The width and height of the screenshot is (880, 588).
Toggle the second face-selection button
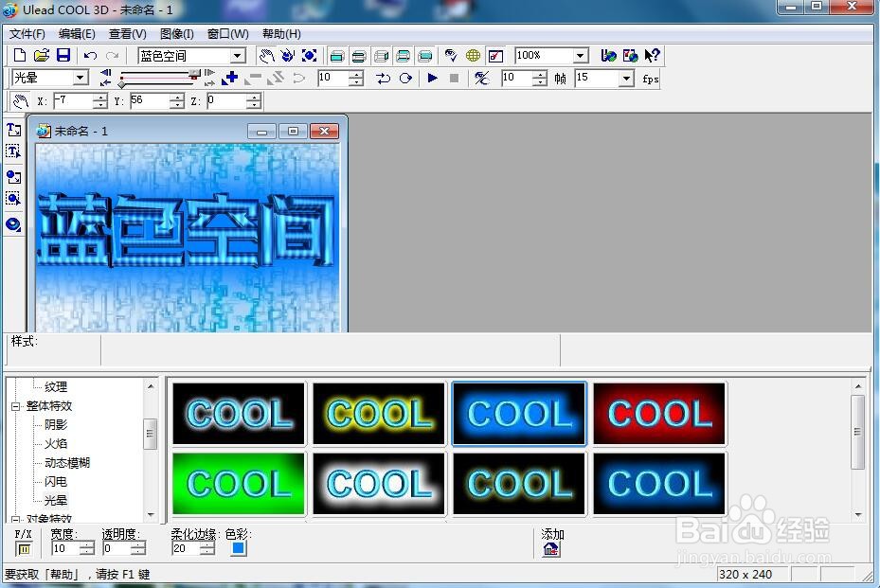(x=359, y=56)
